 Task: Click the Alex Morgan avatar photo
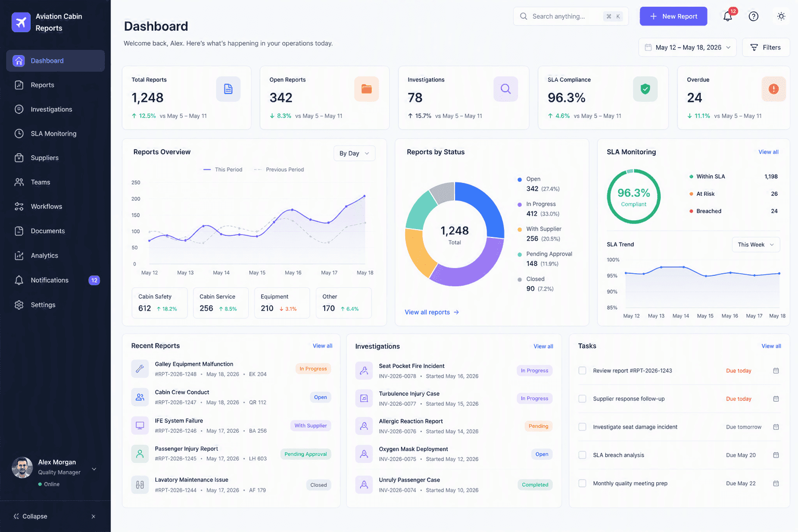(22, 468)
